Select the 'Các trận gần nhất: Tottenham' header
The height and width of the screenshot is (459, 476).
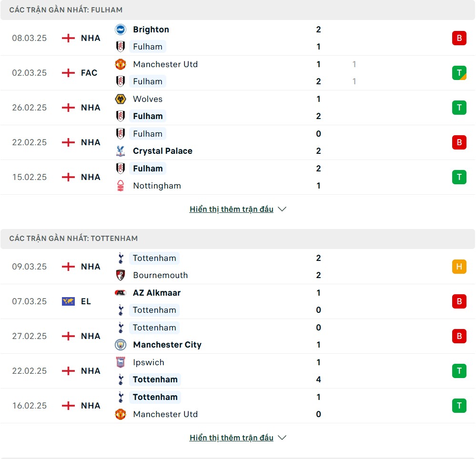(x=238, y=239)
